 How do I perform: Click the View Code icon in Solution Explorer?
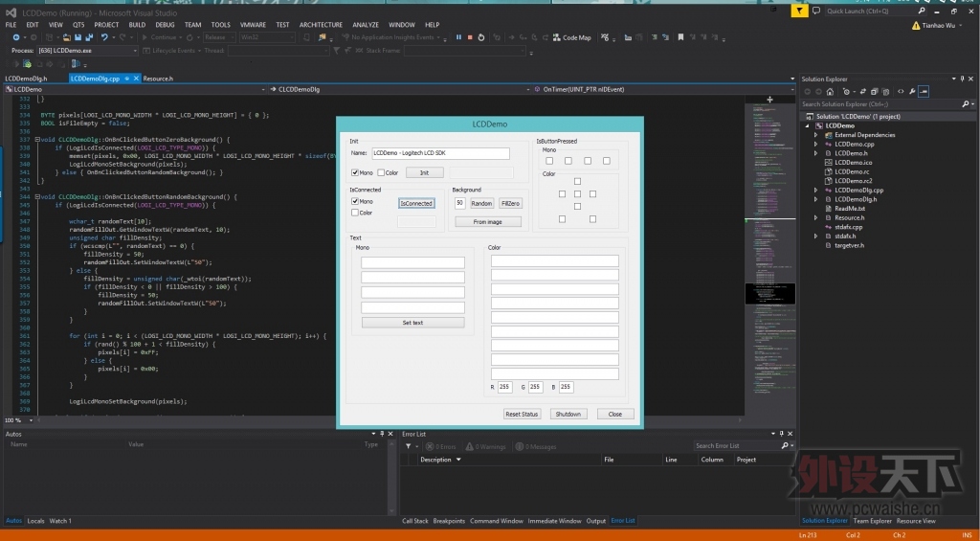[901, 91]
